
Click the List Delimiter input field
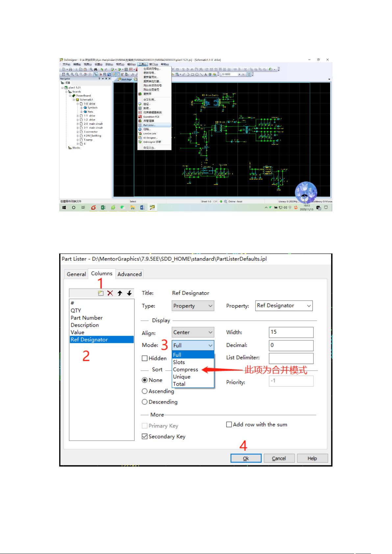coord(291,358)
